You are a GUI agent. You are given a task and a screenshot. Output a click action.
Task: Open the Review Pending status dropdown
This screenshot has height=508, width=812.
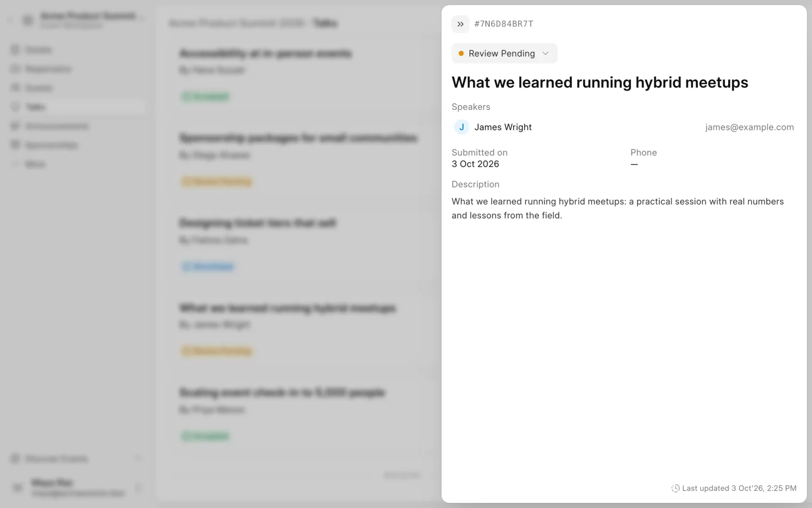click(x=504, y=53)
